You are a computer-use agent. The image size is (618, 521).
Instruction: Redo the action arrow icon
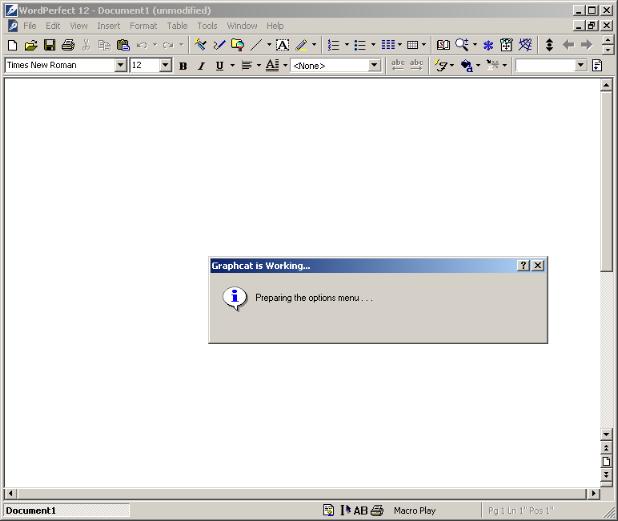(168, 45)
